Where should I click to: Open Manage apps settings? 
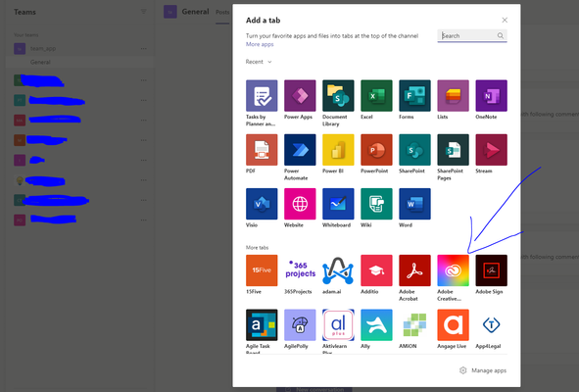point(483,370)
